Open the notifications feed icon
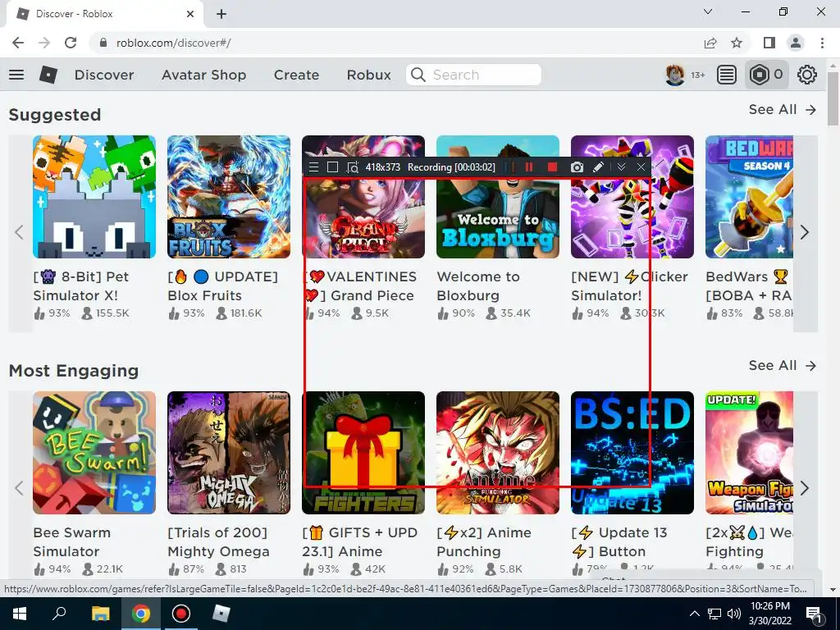 (726, 75)
